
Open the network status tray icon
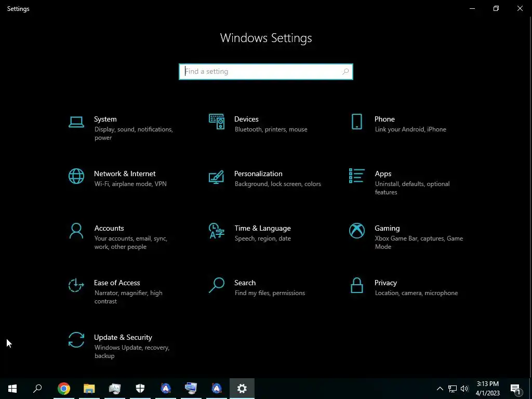pyautogui.click(x=453, y=389)
